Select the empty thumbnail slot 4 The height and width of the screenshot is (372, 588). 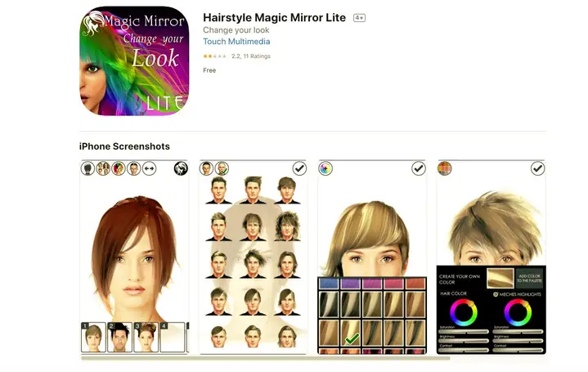coord(172,337)
